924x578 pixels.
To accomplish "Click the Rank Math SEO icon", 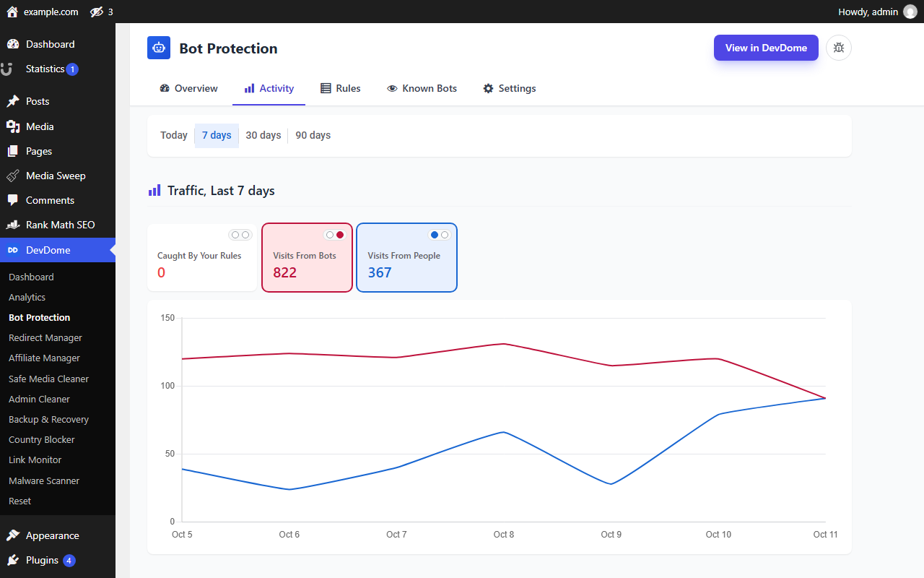I will pos(13,225).
